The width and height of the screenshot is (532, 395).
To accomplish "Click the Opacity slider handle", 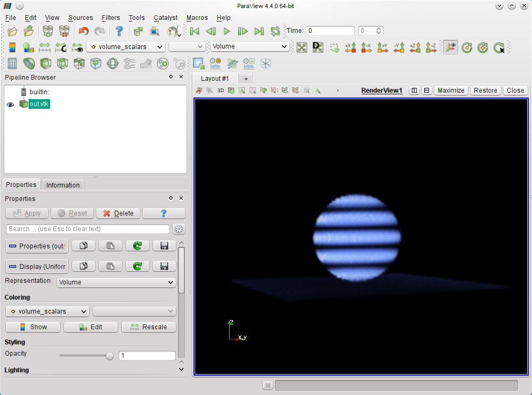I will [110, 356].
